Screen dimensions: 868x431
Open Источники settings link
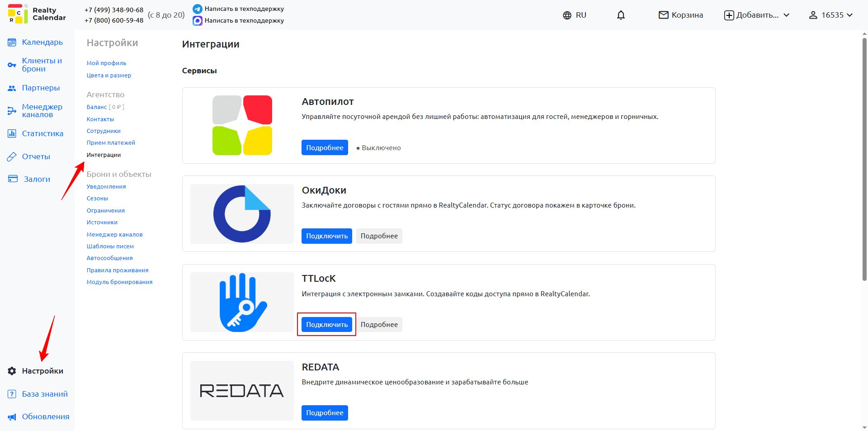102,223
